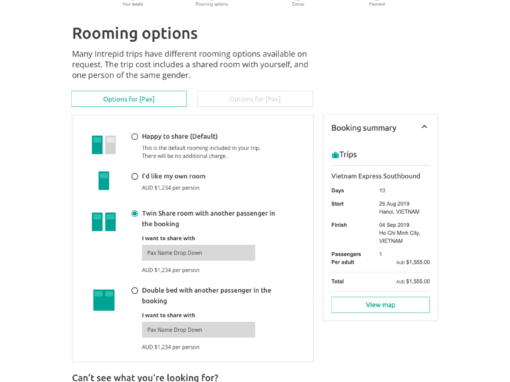The image size is (510, 382).
Task: Switch to first Options for [Pax] tab
Action: tap(129, 99)
